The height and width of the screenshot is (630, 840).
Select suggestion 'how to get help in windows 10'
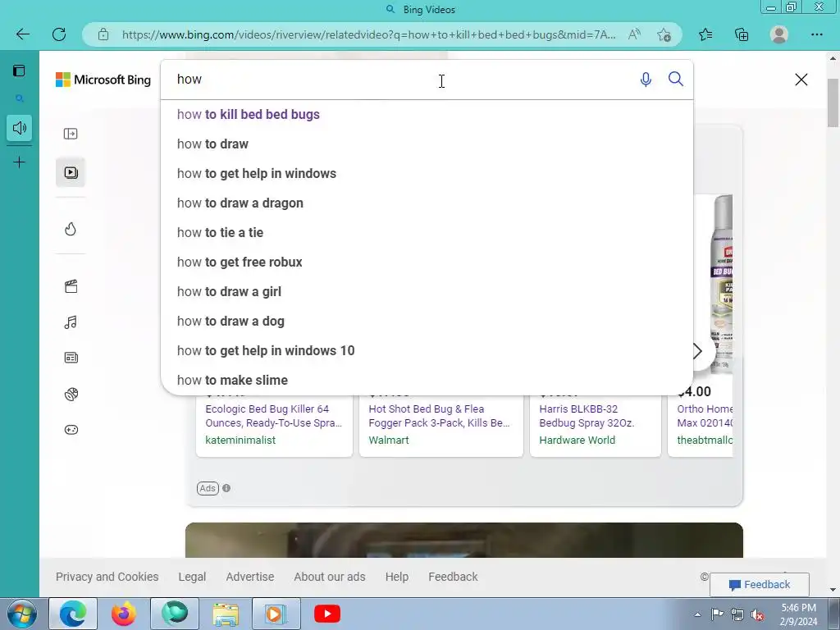(427, 350)
